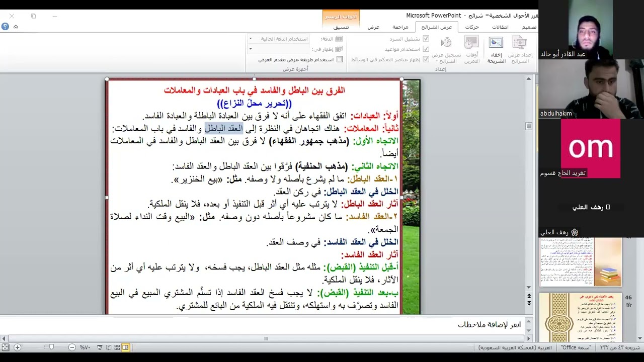The height and width of the screenshot is (362, 644).
Task: Click participant video labeled abdulhakim
Action: pyautogui.click(x=591, y=88)
